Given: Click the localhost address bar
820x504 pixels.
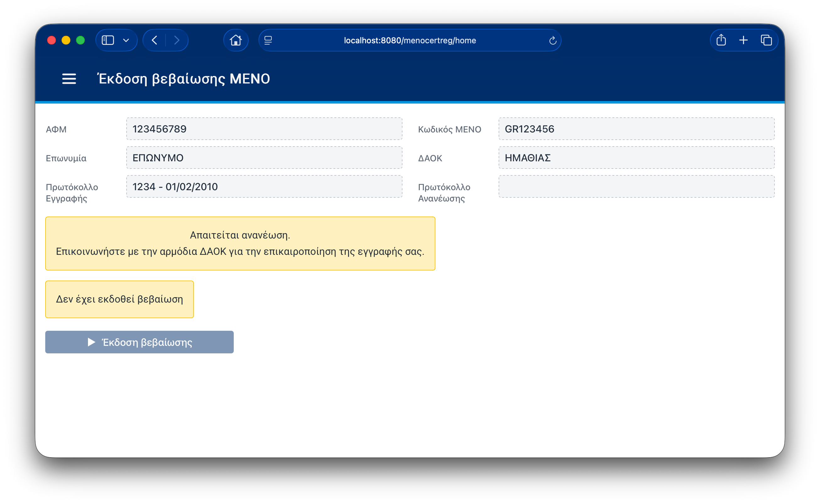Looking at the screenshot, I should click(410, 40).
